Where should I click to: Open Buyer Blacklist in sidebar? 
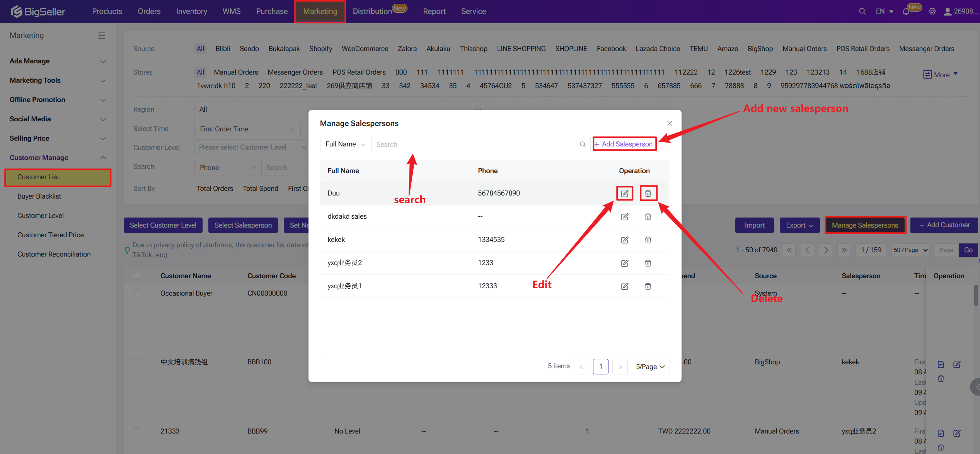coord(39,196)
